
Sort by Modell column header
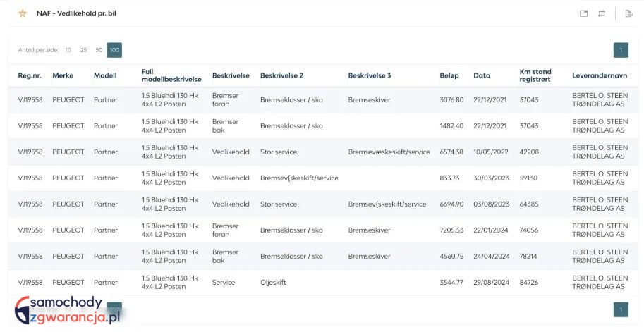pos(105,75)
